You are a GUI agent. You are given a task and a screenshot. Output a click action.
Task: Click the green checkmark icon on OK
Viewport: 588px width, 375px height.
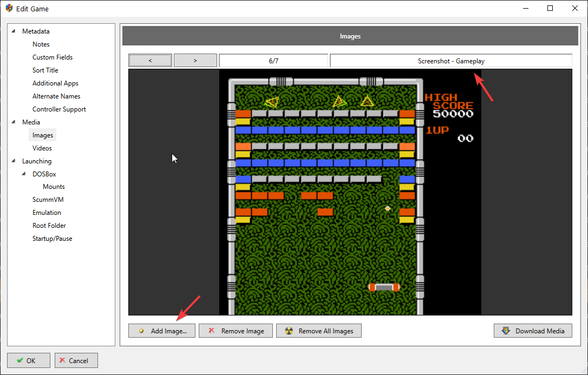point(20,360)
